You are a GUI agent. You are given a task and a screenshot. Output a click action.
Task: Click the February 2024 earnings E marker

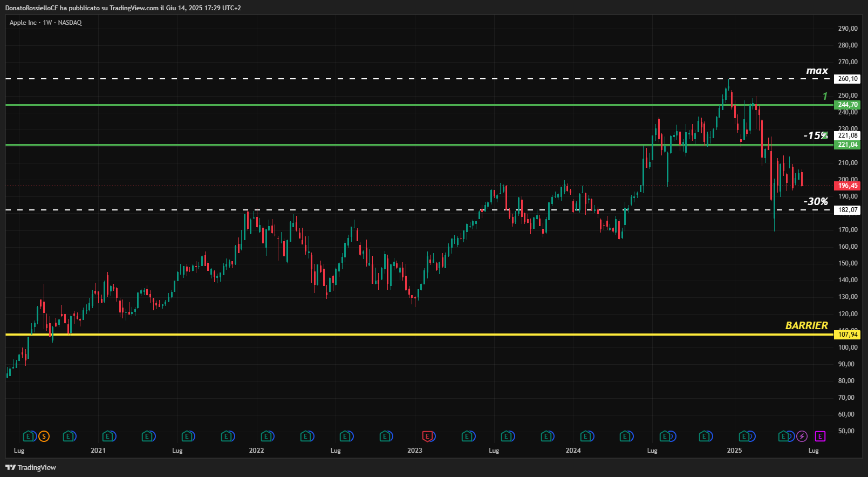coord(586,436)
